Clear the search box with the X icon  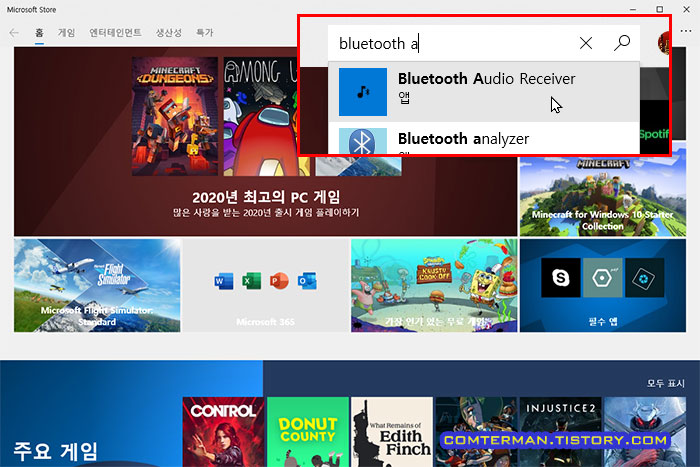coord(586,43)
